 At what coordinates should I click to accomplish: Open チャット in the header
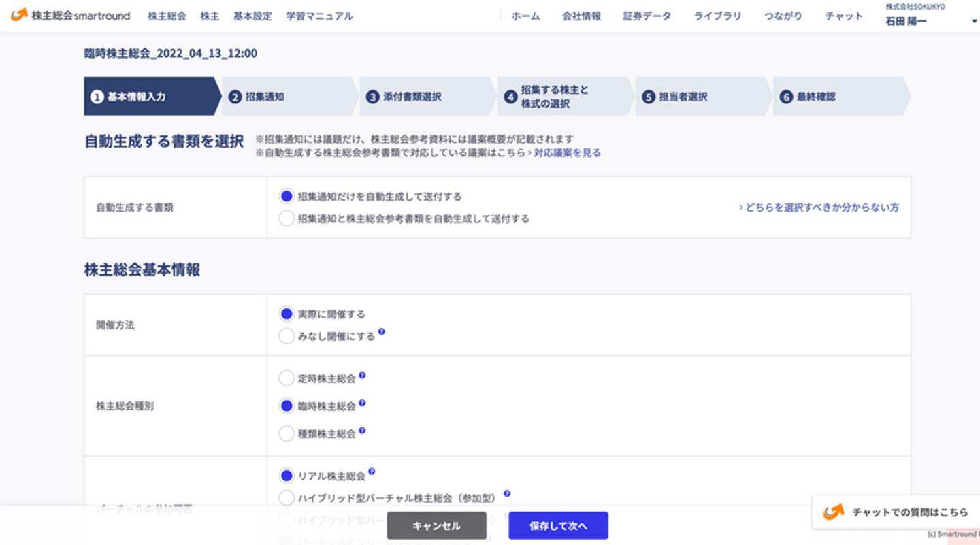pyautogui.click(x=844, y=16)
